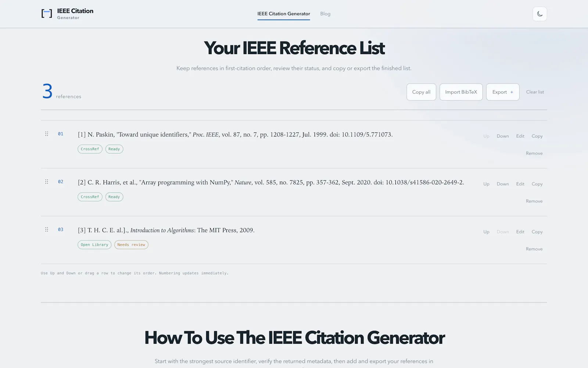
Task: Click Copy all references button
Action: tap(421, 92)
